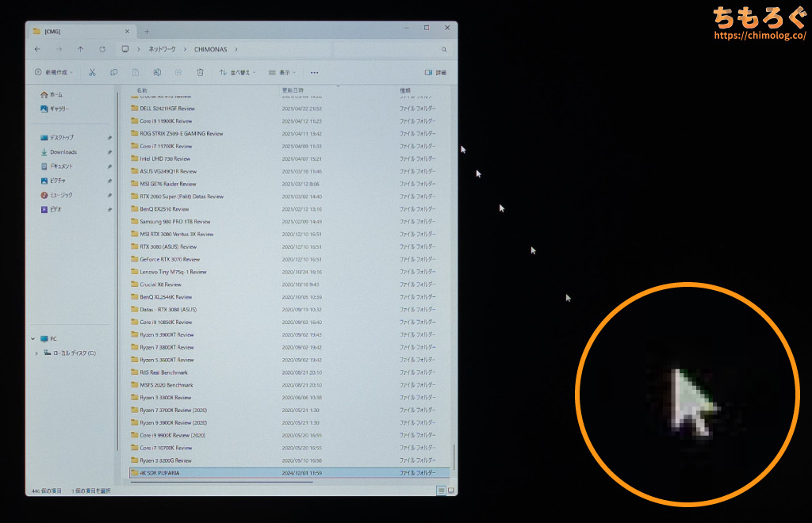The image size is (812, 523).
Task: Switch to details list view in status bar
Action: pos(441,491)
